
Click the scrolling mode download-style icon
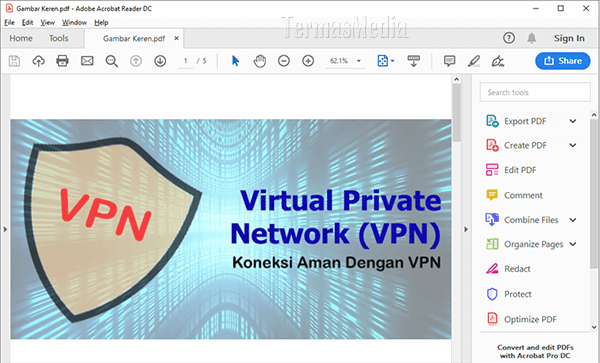[x=414, y=61]
